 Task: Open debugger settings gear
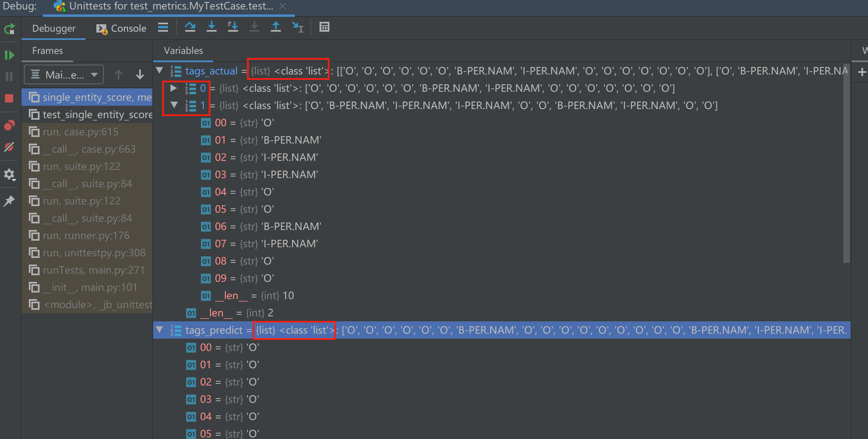(9, 174)
